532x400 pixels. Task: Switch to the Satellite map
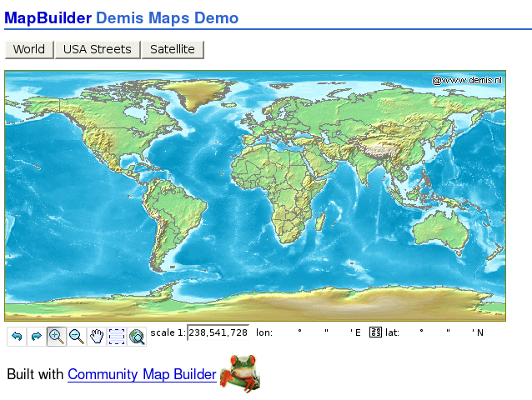click(173, 49)
